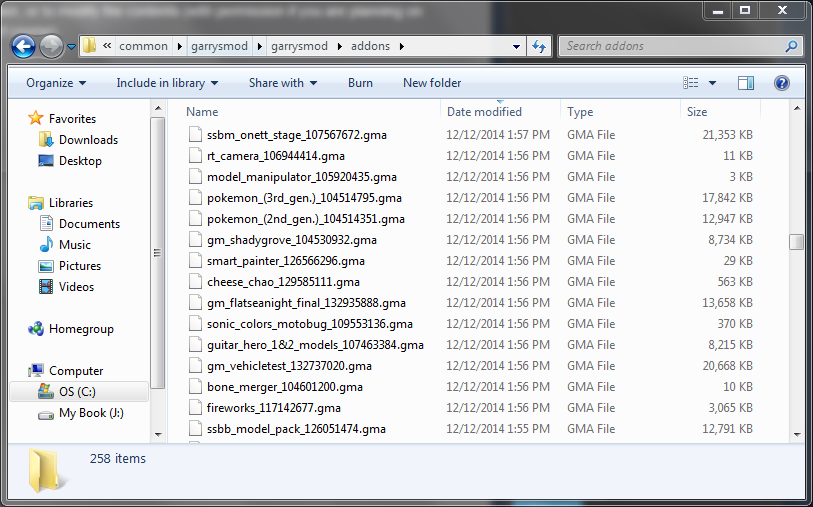This screenshot has height=507, width=813.
Task: Click file icon of ssbb_model_pack_126051474.gma
Action: pyautogui.click(x=195, y=429)
